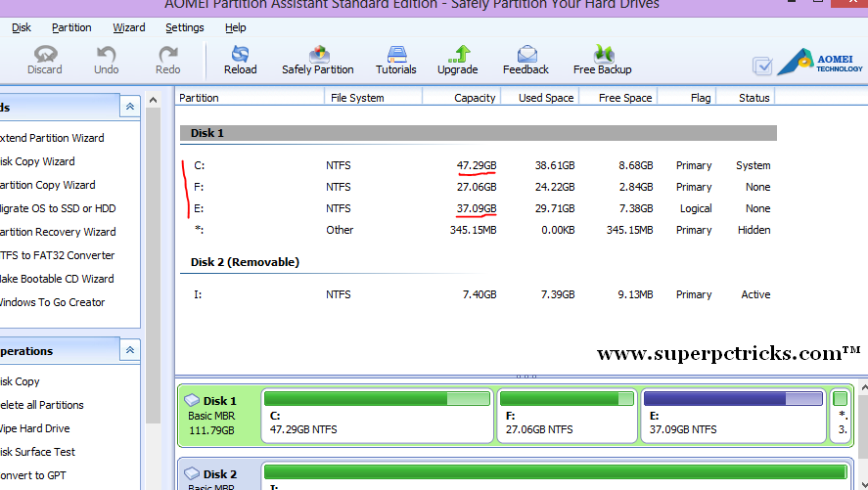Open the NTFS to FAT32 Converter

pos(57,255)
